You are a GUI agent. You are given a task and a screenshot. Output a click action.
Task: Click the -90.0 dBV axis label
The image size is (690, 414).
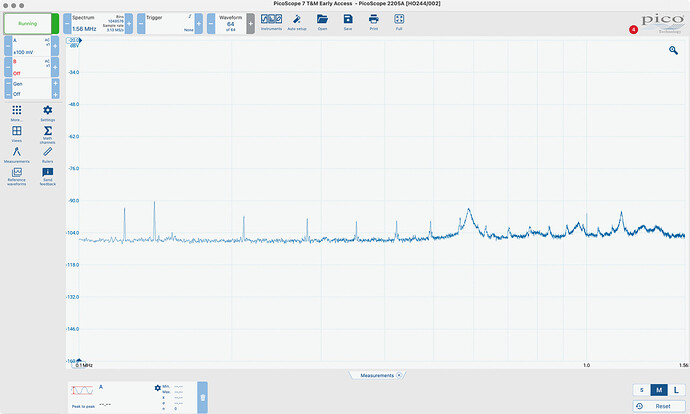click(73, 201)
